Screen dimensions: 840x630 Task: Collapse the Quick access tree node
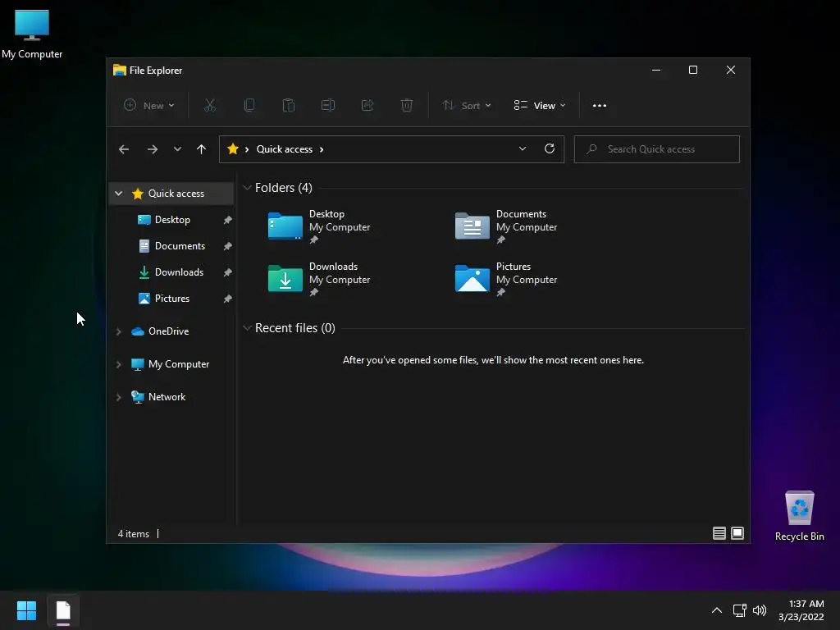tap(118, 194)
